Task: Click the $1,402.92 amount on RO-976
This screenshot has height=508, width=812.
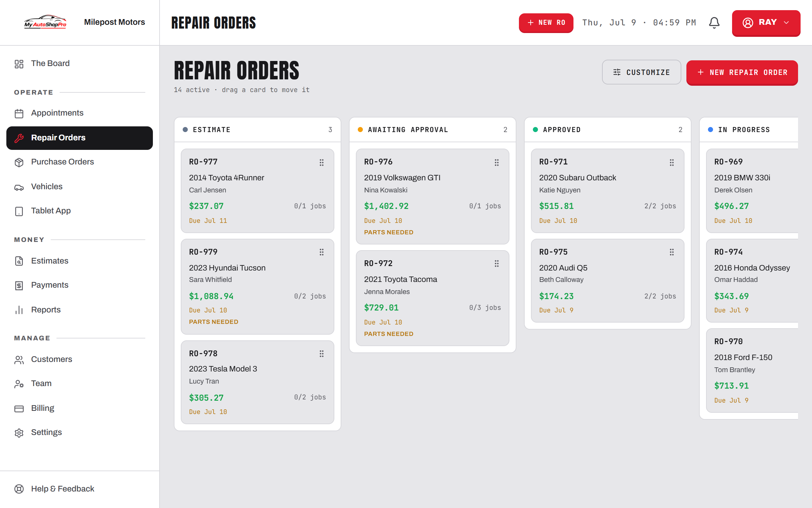Action: 386,206
